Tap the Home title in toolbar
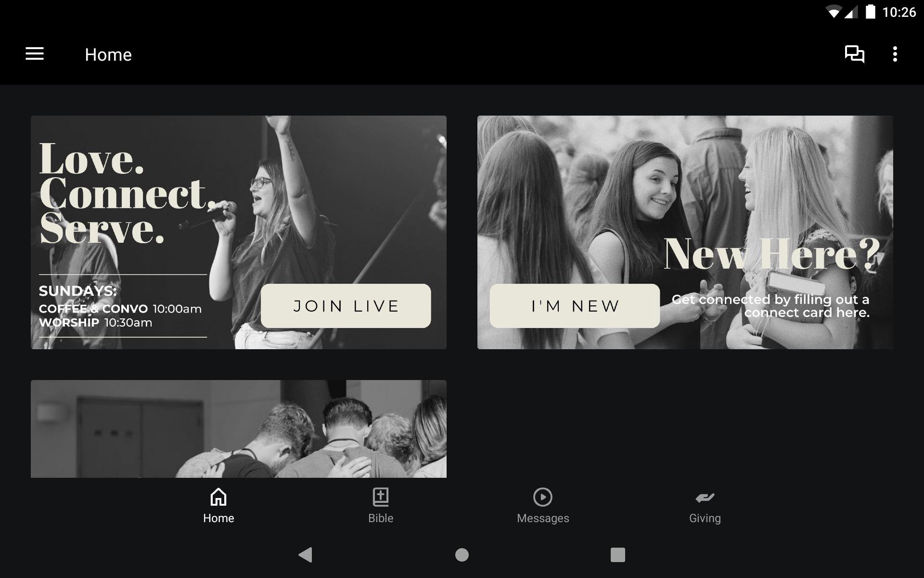 coord(108,54)
